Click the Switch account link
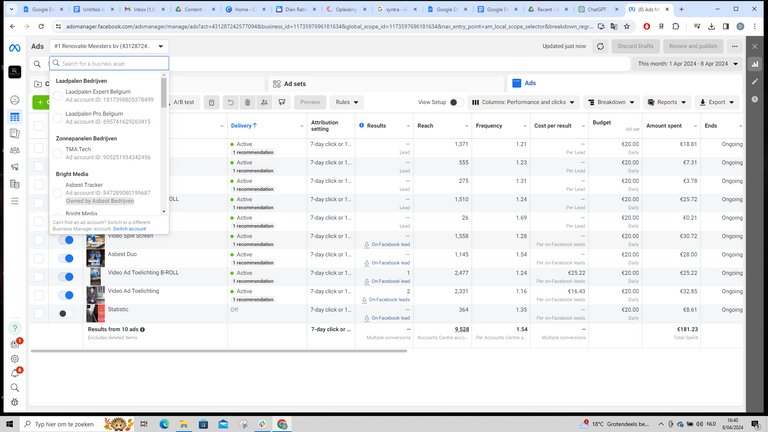Screen dimensions: 768x432 pos(130,229)
